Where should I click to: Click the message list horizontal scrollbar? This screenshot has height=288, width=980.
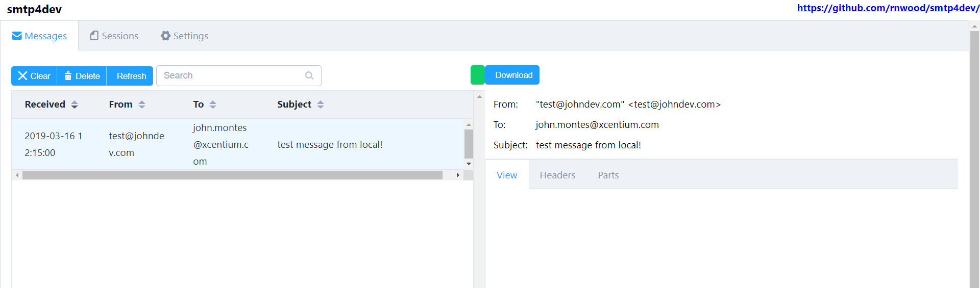point(237,175)
